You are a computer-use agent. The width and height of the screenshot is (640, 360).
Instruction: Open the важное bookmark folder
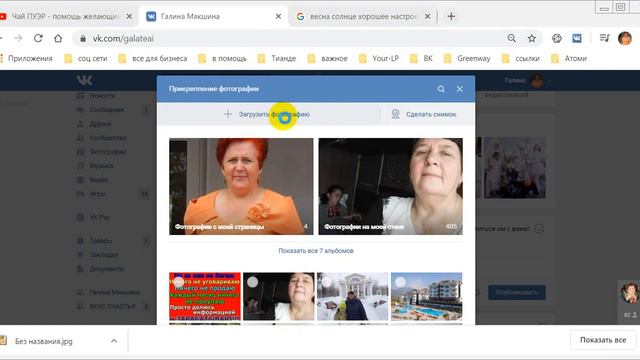coord(328,58)
